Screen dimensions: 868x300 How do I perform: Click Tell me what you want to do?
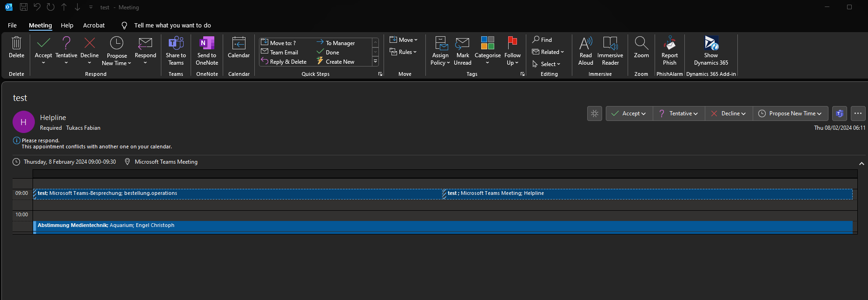tap(172, 25)
